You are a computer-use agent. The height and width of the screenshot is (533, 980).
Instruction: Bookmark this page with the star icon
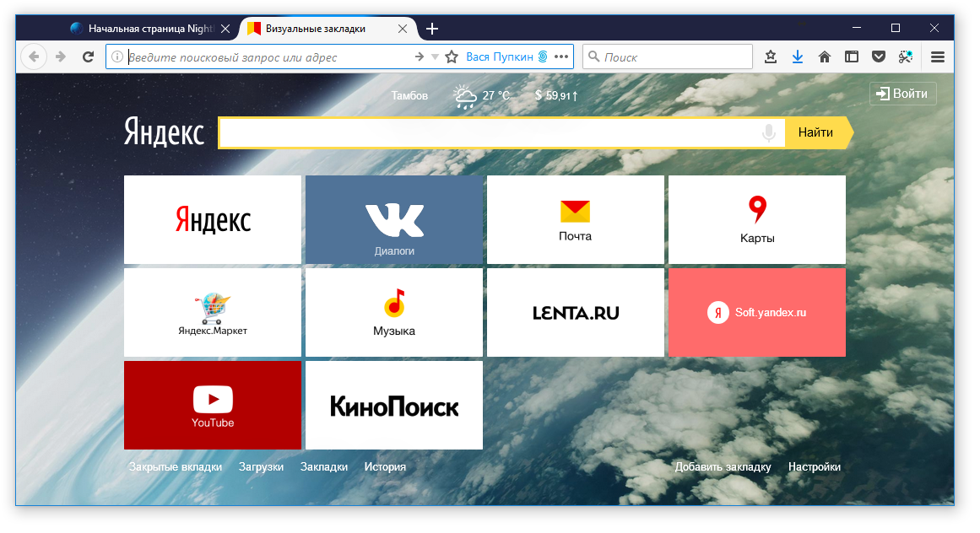452,57
